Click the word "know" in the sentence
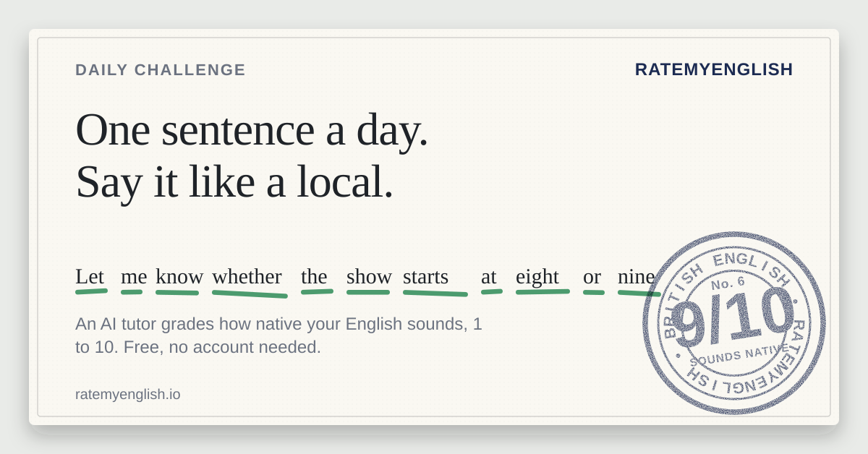The width and height of the screenshot is (868, 454). 179,276
